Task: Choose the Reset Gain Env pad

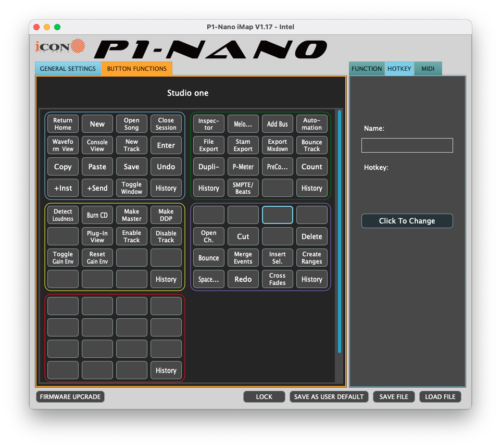Action: pyautogui.click(x=97, y=257)
